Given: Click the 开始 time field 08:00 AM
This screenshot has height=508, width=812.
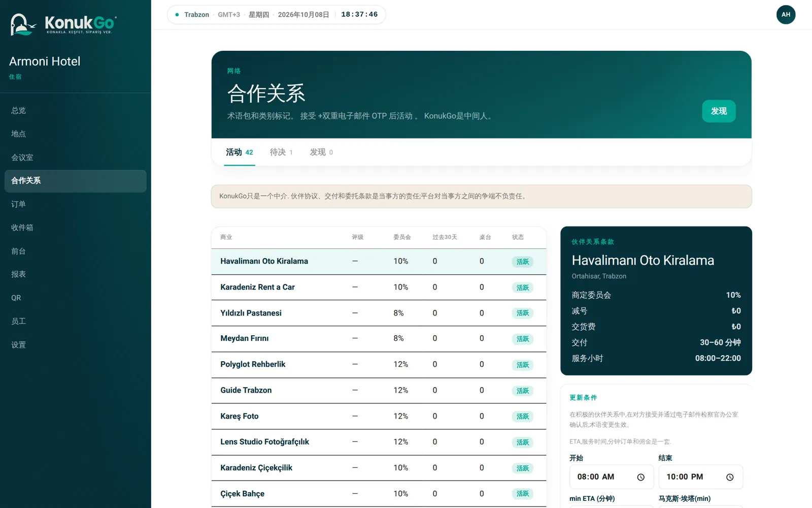Looking at the screenshot, I should [611, 477].
